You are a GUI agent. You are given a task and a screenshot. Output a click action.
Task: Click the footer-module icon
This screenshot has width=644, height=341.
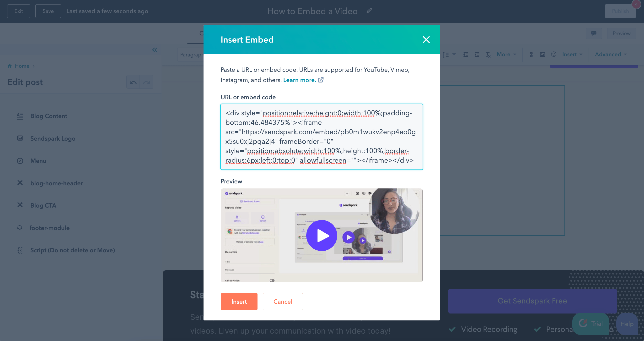click(x=20, y=227)
